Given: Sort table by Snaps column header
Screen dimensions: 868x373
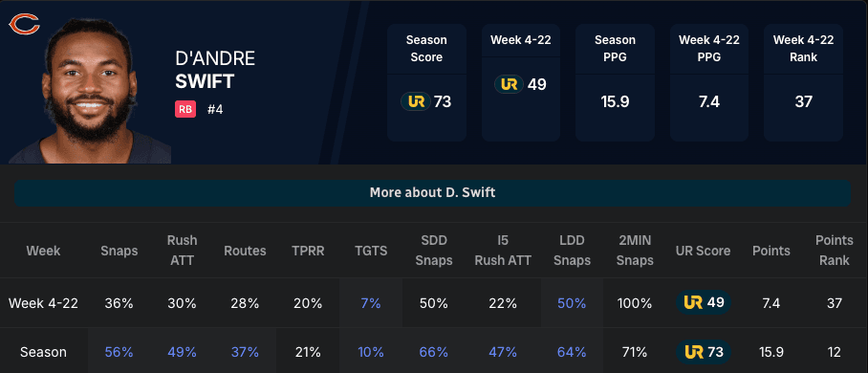Looking at the screenshot, I should 119,251.
